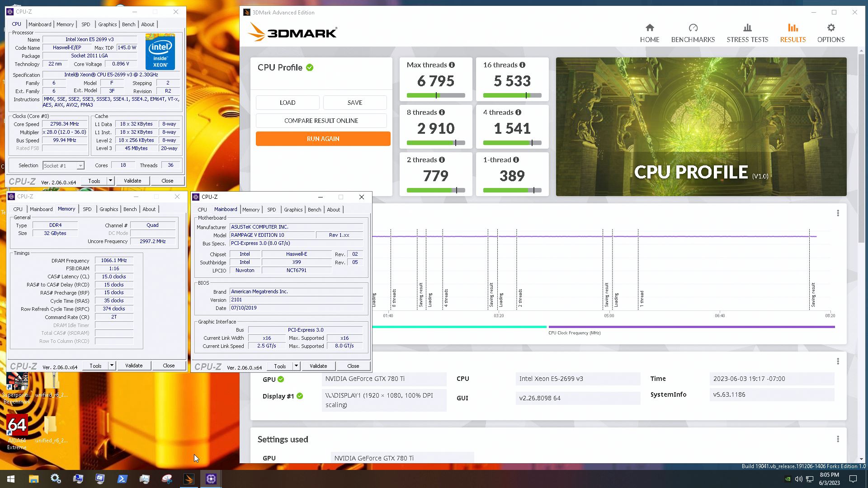868x488 pixels.
Task: Switch to Mainboard tab in top CPU-Z window
Action: [40, 24]
